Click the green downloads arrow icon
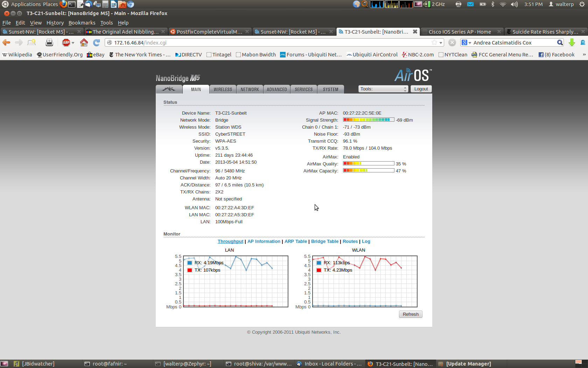 point(572,43)
